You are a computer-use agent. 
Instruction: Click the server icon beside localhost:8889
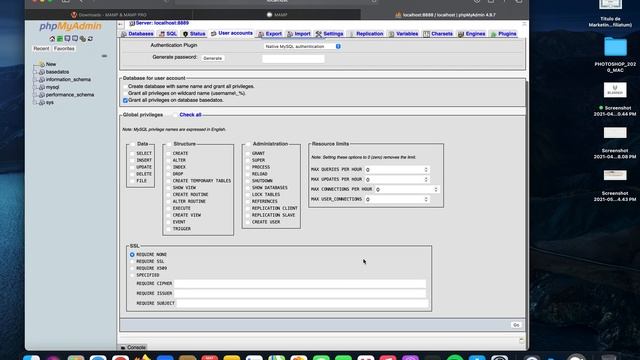point(132,23)
